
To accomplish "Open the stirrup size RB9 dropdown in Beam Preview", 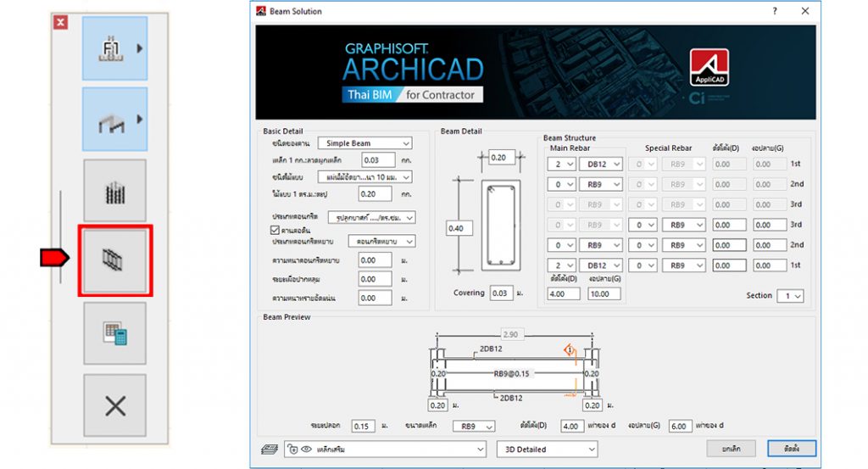I will (x=474, y=427).
